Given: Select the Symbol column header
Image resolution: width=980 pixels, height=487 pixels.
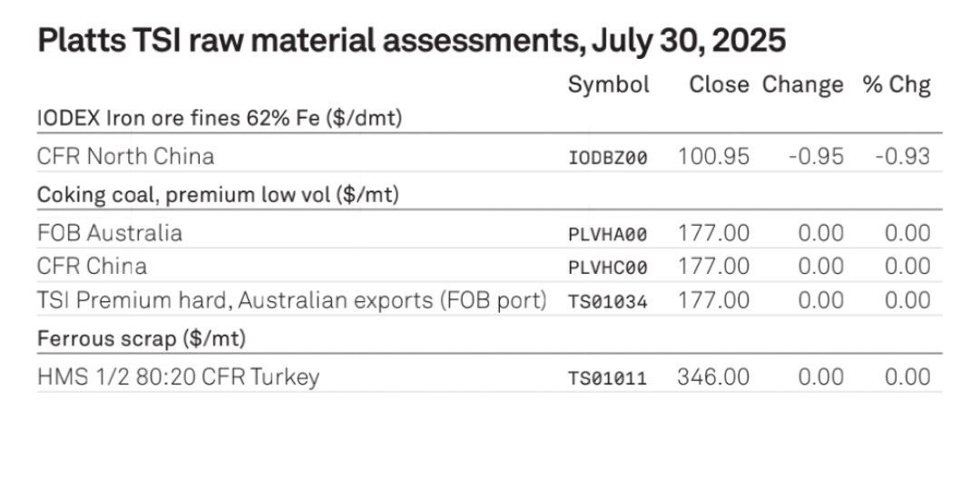Looking at the screenshot, I should click(x=608, y=85).
